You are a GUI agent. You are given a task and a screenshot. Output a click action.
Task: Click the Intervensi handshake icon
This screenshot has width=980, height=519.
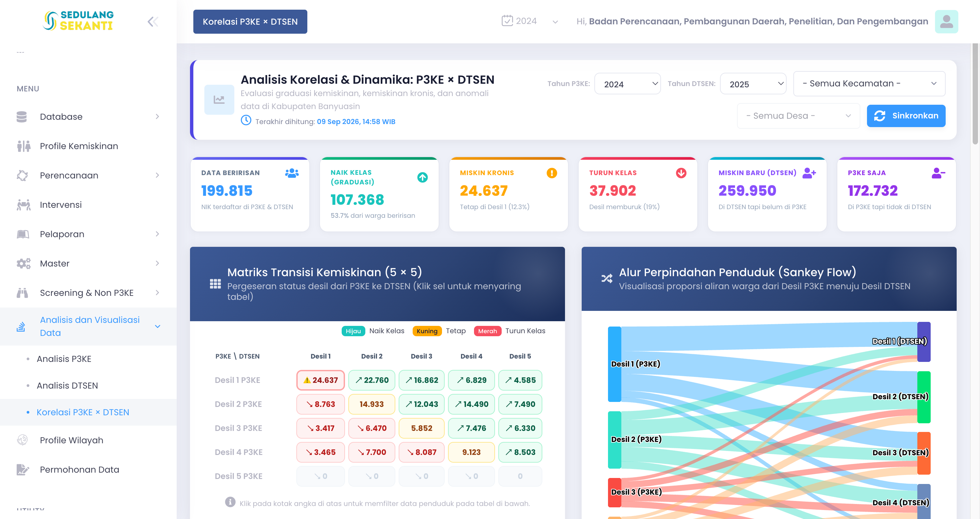(24, 205)
